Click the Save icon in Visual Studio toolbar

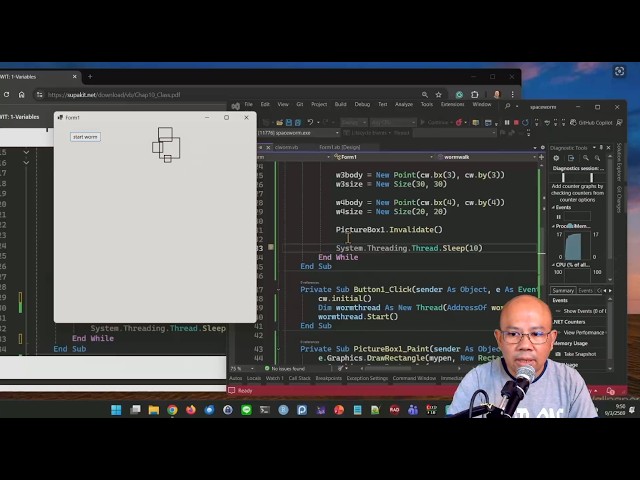coord(289,122)
